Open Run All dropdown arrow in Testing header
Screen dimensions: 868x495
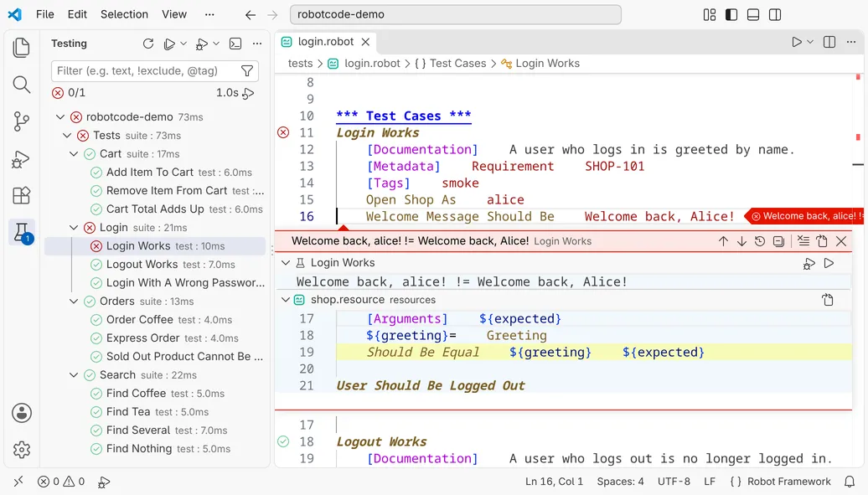tap(183, 44)
